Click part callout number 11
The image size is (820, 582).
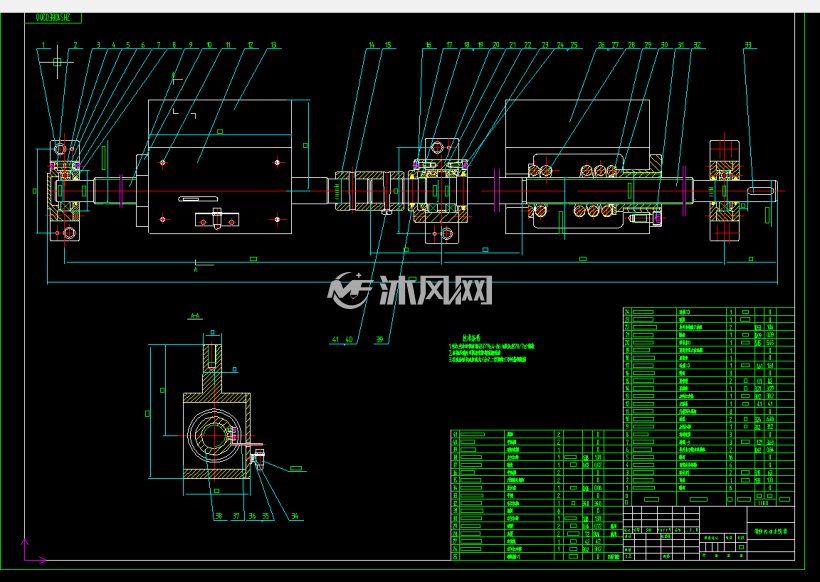(x=228, y=45)
